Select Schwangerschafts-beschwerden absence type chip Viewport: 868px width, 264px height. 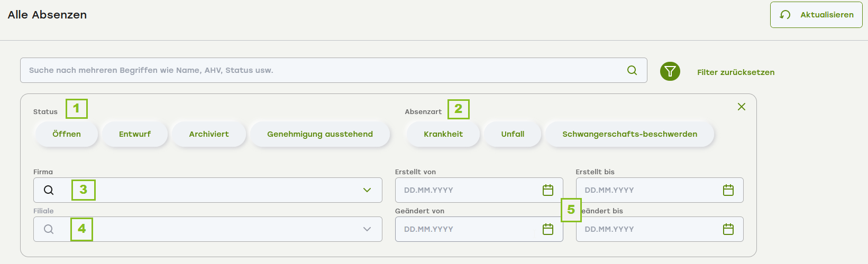pyautogui.click(x=629, y=134)
